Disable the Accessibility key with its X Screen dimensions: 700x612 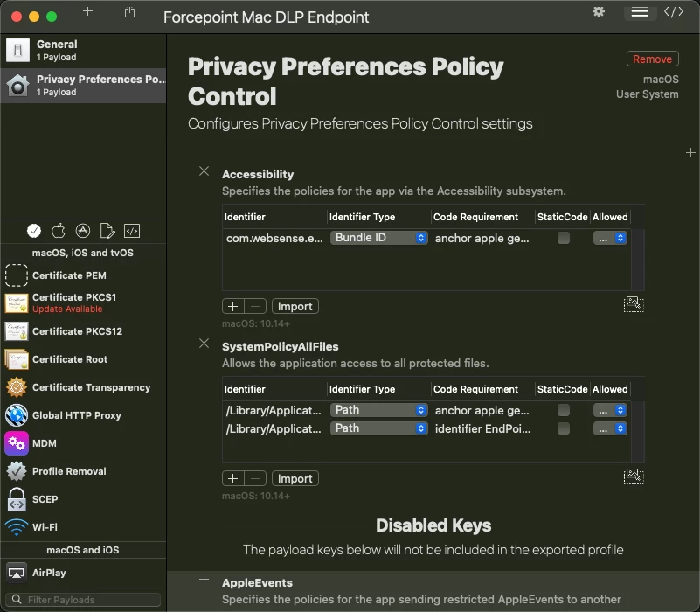coord(204,171)
